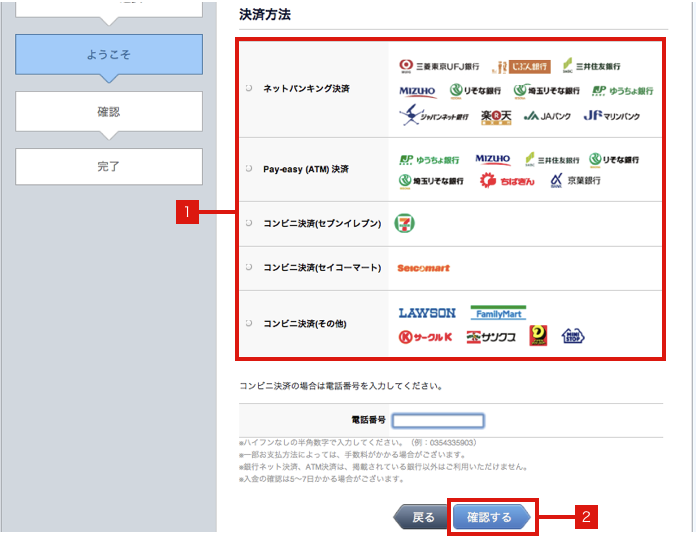Select the 完了 step in sidebar

[x=108, y=167]
